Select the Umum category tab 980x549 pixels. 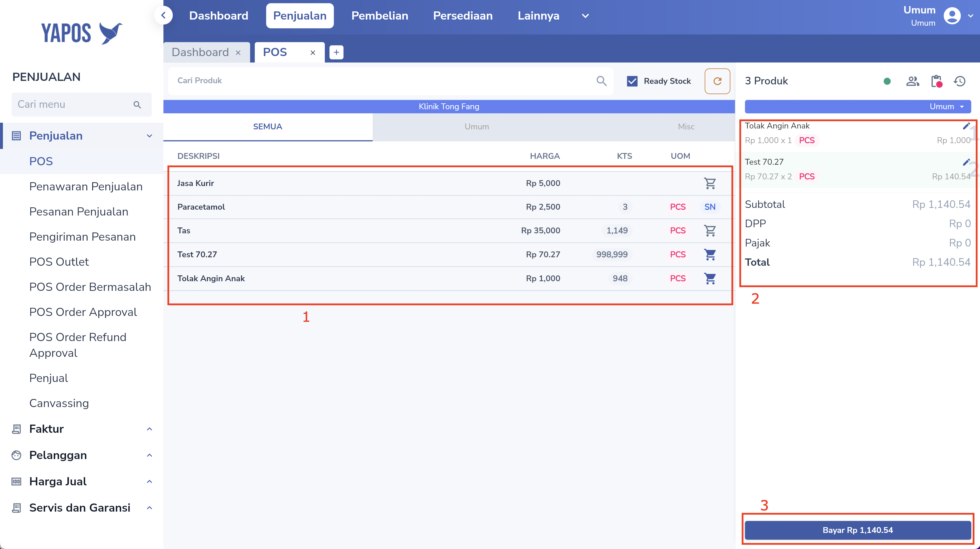pos(477,127)
